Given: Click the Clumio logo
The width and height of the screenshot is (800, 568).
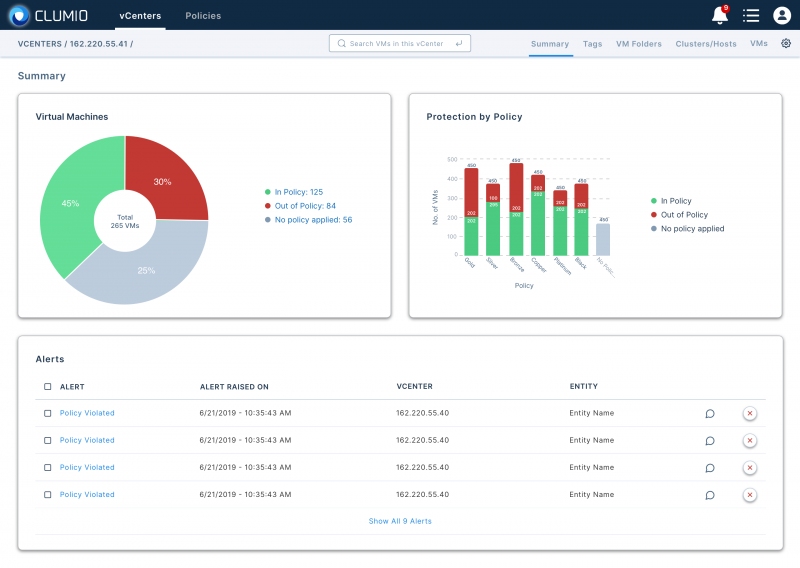Looking at the screenshot, I should coord(48,15).
